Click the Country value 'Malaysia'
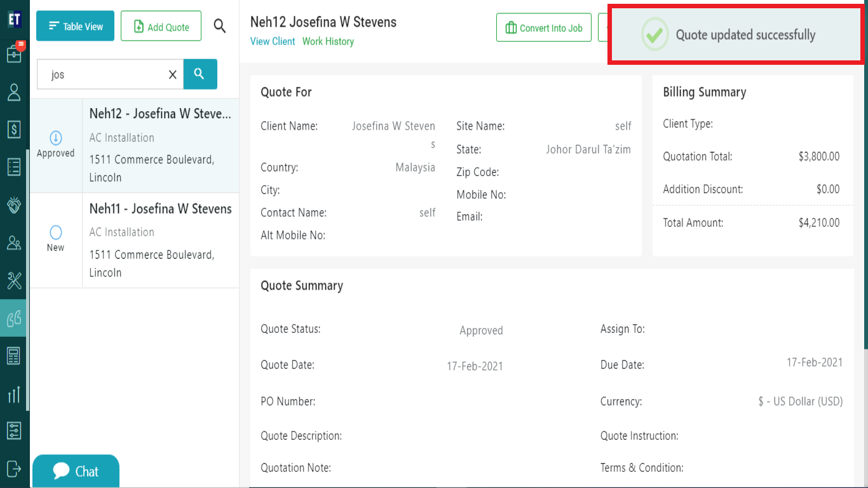Screen dimensions: 868x488 [x=416, y=167]
